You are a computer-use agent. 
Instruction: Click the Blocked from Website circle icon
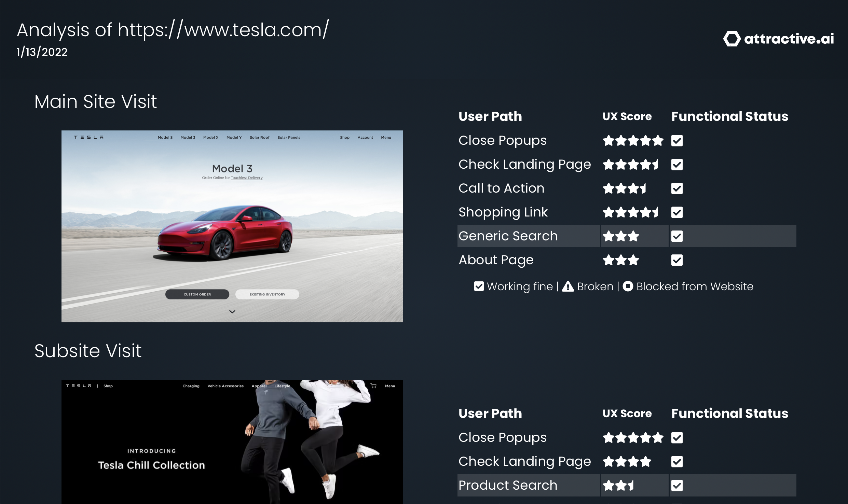click(628, 286)
